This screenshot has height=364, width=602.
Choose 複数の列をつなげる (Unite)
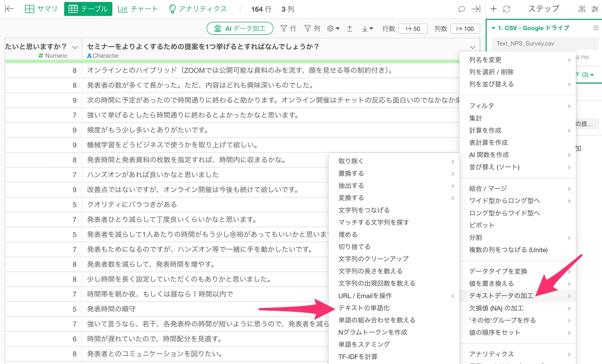click(518, 250)
